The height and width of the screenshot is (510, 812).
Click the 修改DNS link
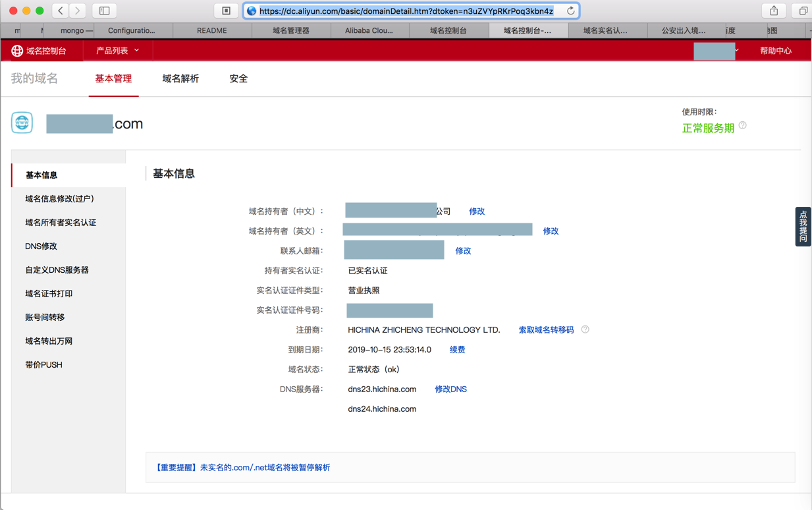tap(450, 389)
